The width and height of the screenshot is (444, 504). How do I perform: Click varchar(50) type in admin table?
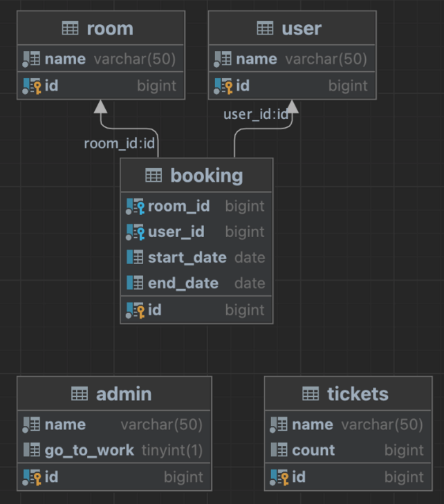click(x=162, y=425)
